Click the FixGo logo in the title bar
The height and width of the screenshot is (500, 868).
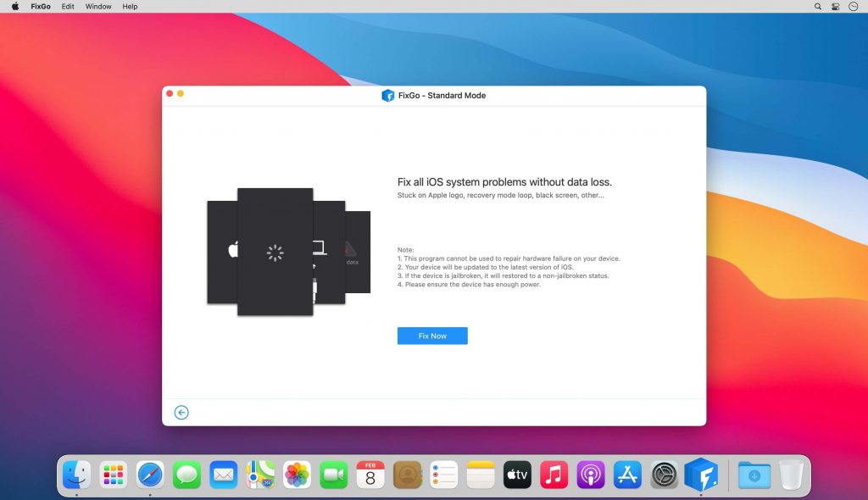pyautogui.click(x=387, y=95)
